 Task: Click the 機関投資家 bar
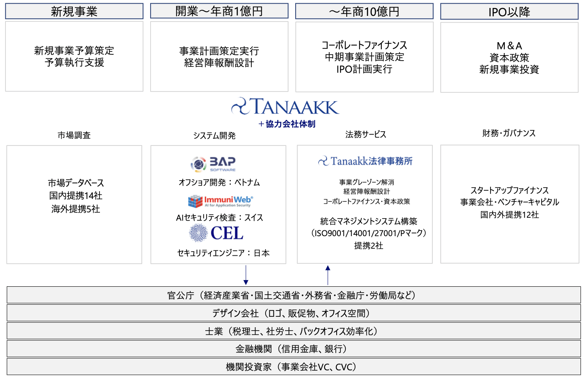click(294, 367)
